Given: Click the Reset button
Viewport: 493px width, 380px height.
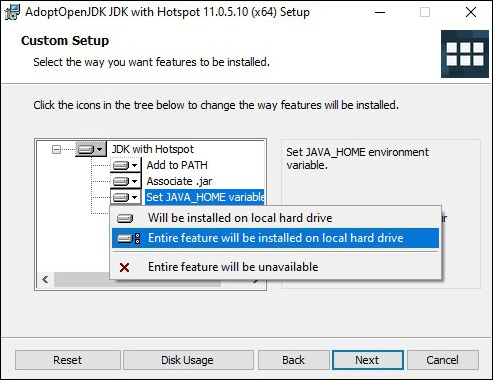Looking at the screenshot, I should point(68,360).
